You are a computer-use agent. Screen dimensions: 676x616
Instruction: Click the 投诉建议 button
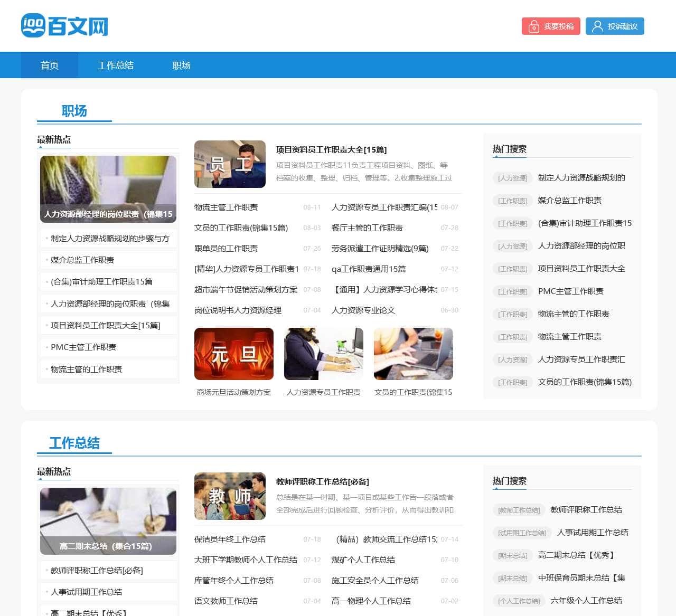tap(615, 26)
